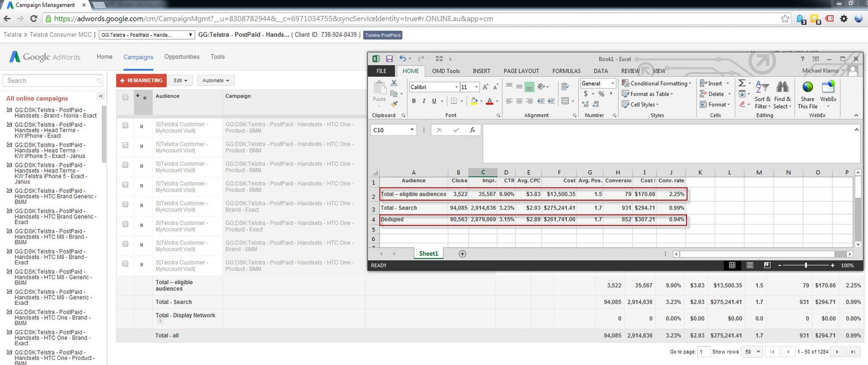Screen dimensions: 868x365
Task: Tick checkbox for first HTC One Product BMM row
Action: tap(125, 125)
